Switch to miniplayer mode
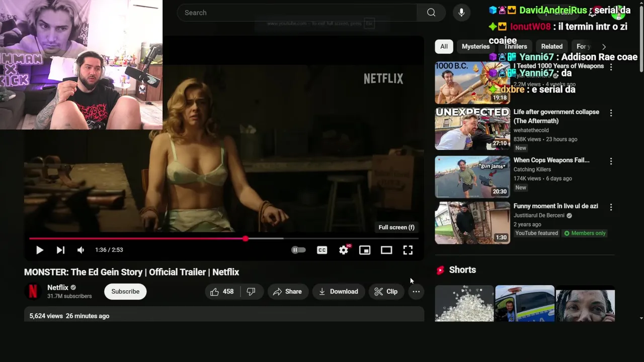This screenshot has width=644, height=362. coord(365,250)
